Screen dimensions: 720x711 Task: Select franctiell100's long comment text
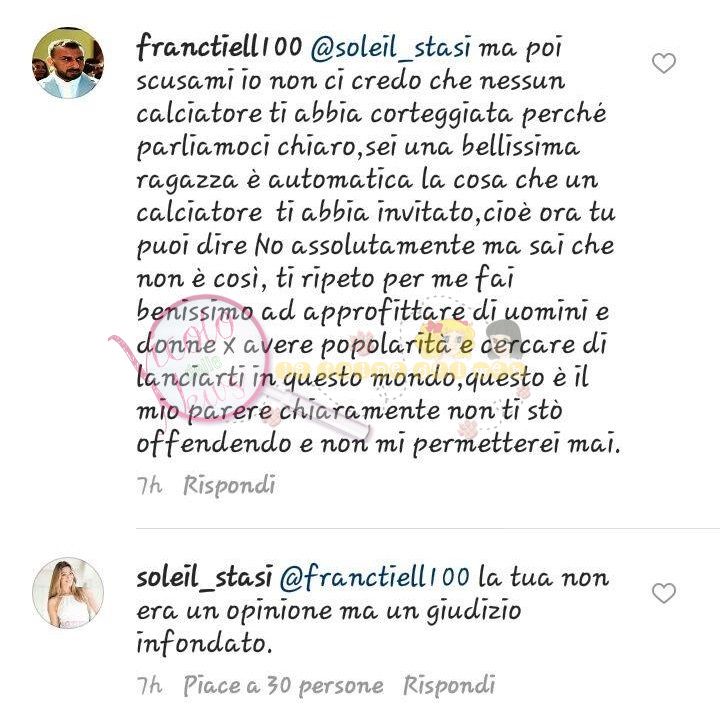tap(379, 246)
